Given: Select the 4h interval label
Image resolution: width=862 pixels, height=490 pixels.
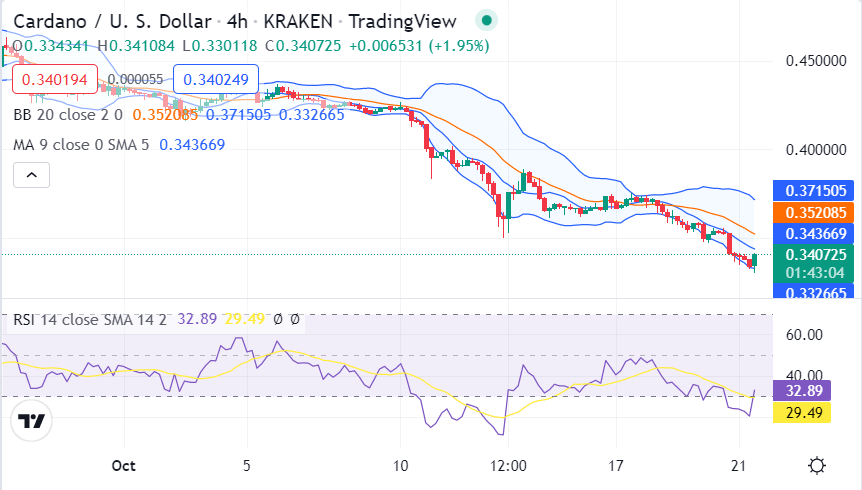Looking at the screenshot, I should point(237,21).
